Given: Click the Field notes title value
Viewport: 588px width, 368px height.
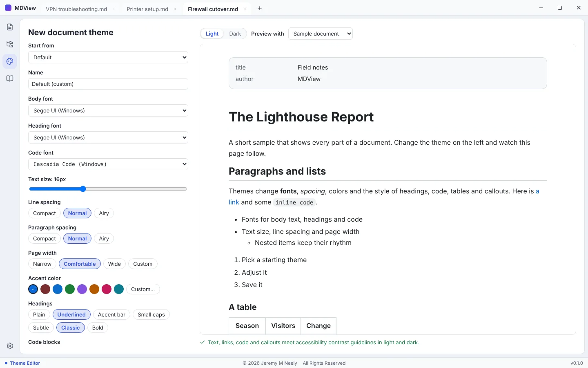Looking at the screenshot, I should [313, 67].
